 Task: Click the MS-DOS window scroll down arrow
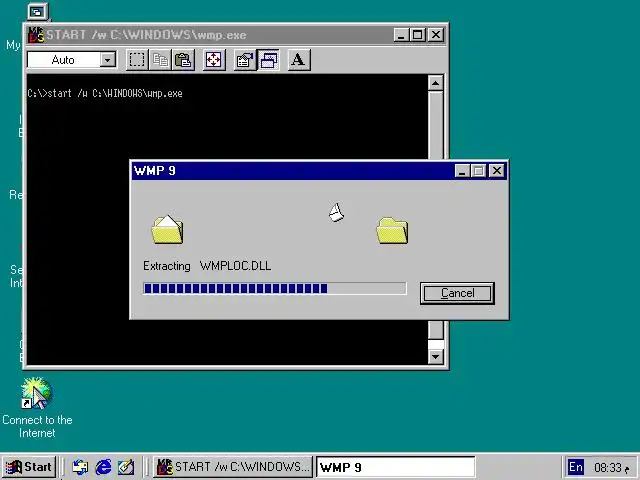click(x=436, y=357)
